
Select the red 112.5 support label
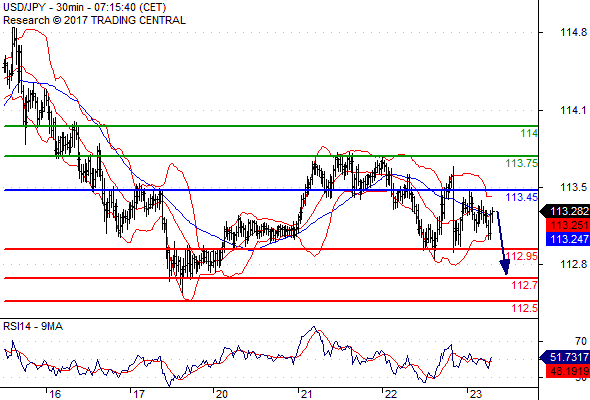[x=525, y=308]
